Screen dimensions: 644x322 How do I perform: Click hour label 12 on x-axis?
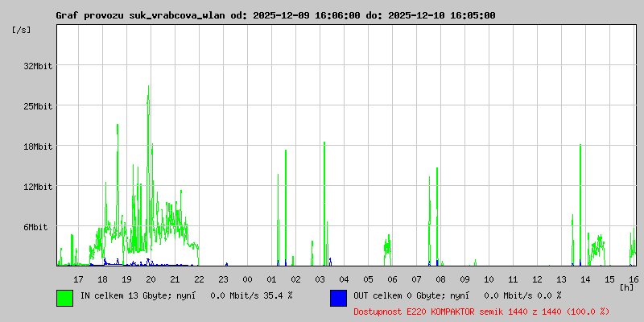point(537,279)
